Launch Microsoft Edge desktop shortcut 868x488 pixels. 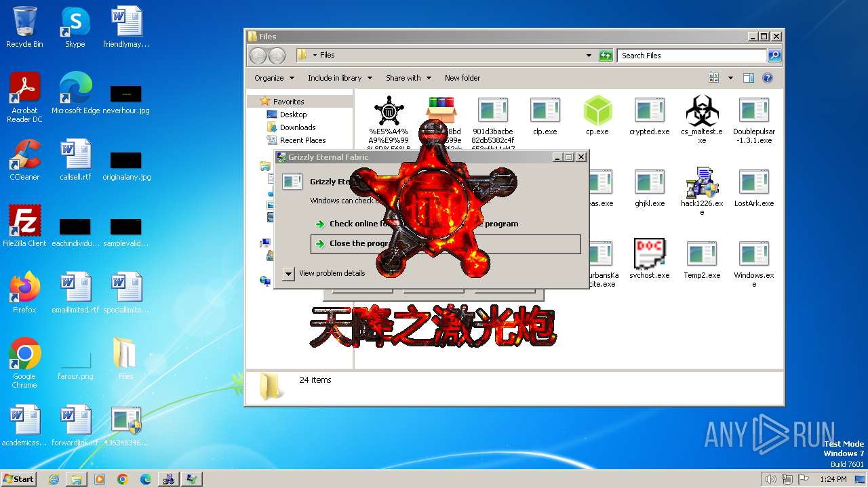(75, 94)
